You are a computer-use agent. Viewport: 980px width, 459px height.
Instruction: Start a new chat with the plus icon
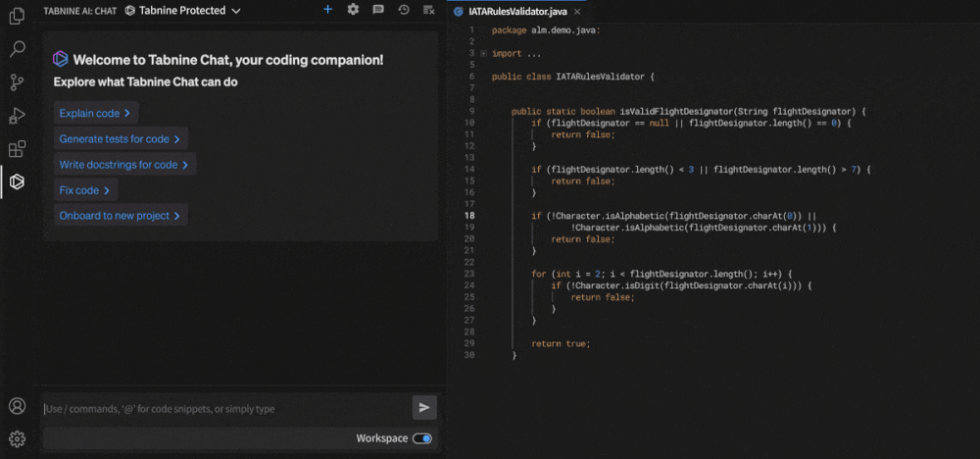pos(327,10)
